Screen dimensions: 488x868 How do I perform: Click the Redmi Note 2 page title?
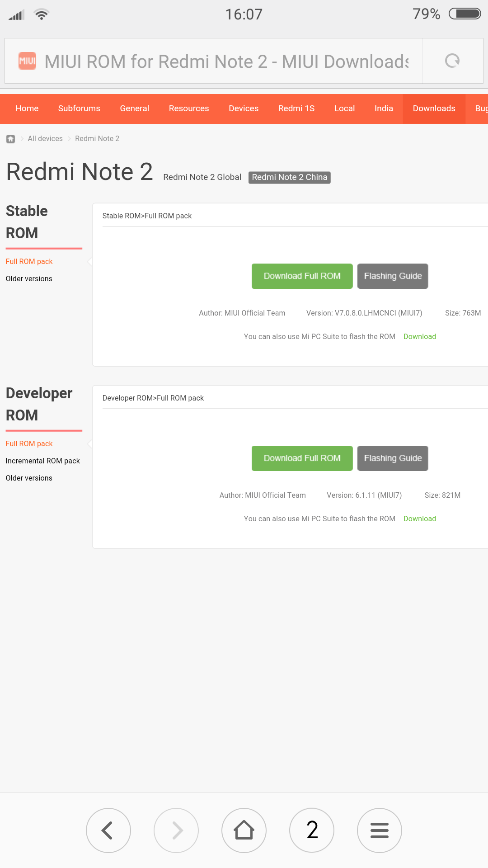(x=80, y=172)
